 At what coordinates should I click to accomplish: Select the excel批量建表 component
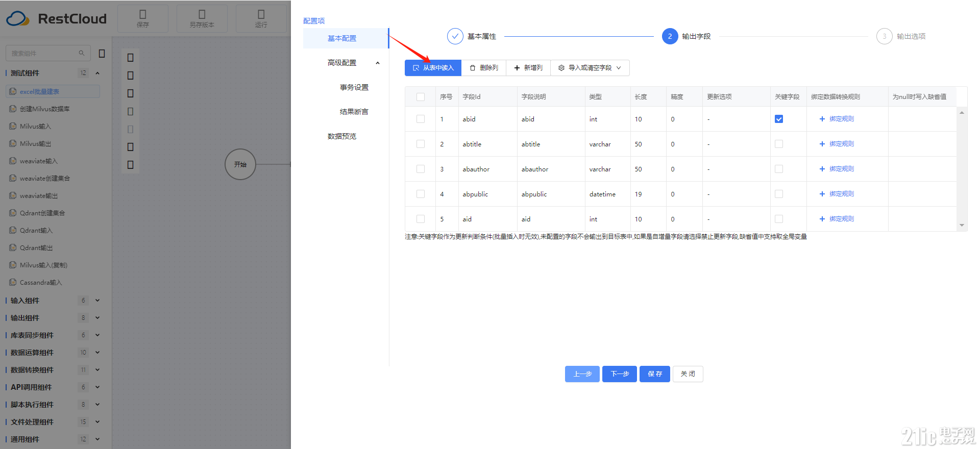tap(53, 91)
